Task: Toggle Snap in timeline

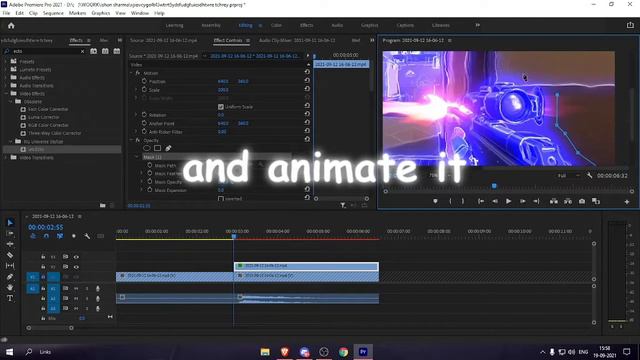Action: point(46,236)
